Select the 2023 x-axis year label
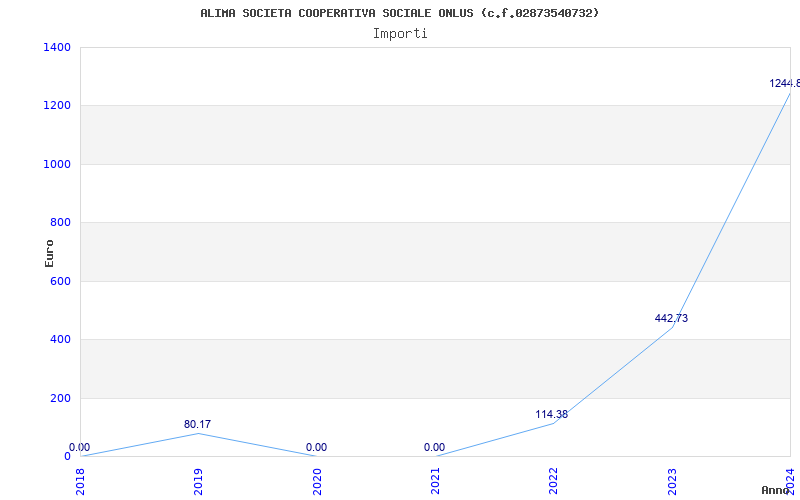Viewport: 800px width, 500px height. click(x=672, y=481)
